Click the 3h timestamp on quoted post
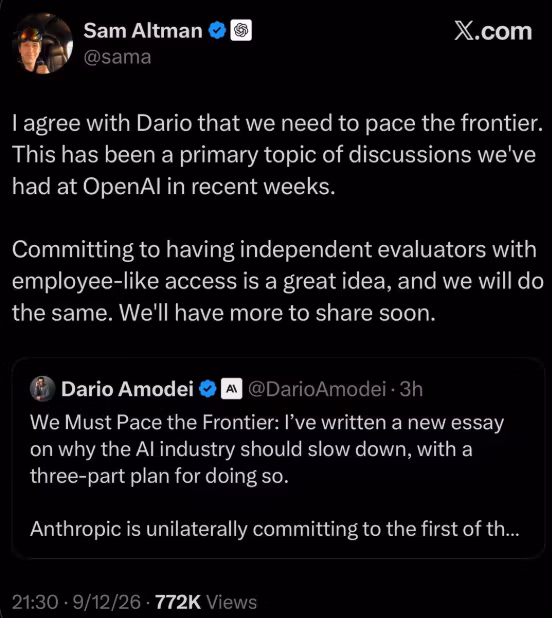 411,389
